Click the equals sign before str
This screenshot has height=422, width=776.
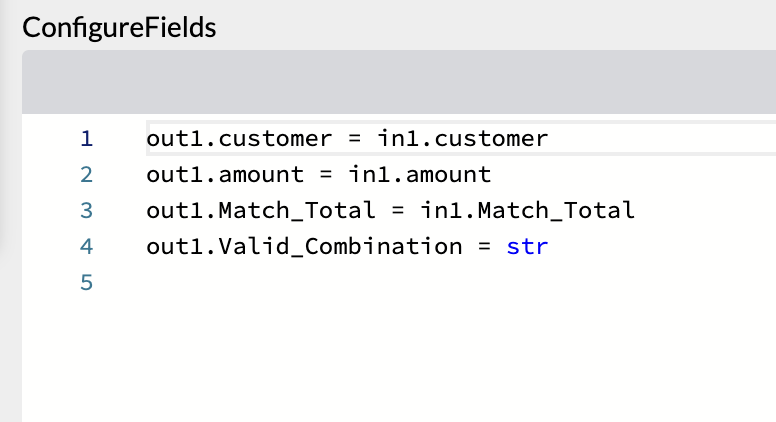coord(484,246)
